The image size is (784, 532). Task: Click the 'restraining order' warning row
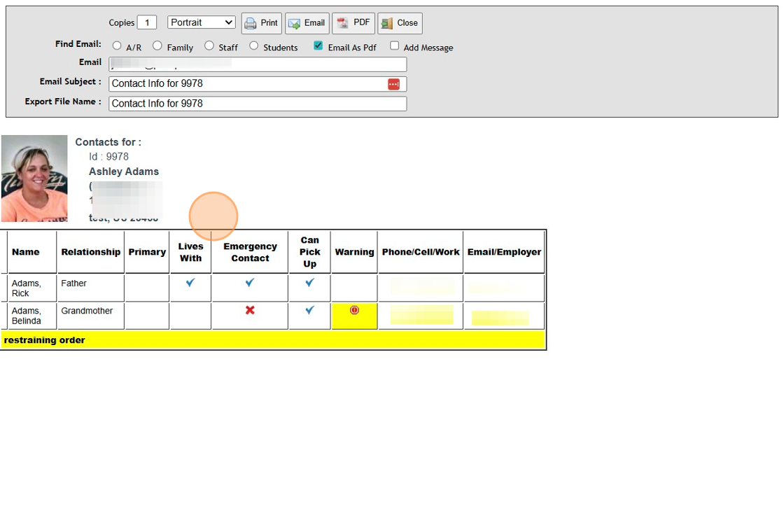273,340
